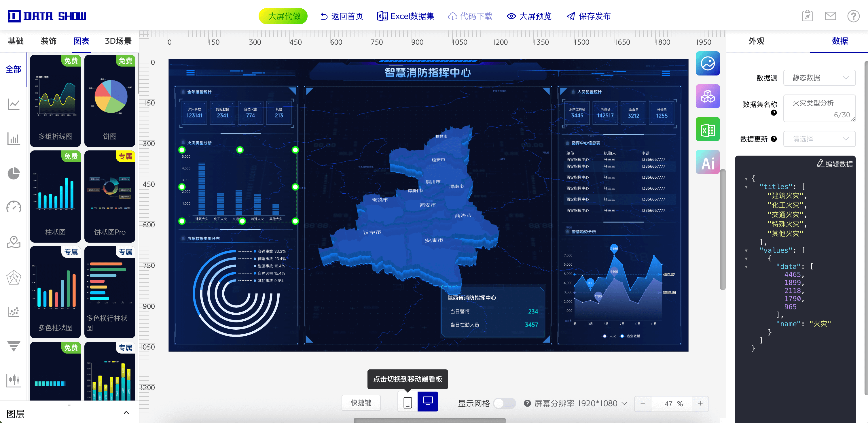
Task: Expand the 图层 panel chevron
Action: [x=126, y=413]
